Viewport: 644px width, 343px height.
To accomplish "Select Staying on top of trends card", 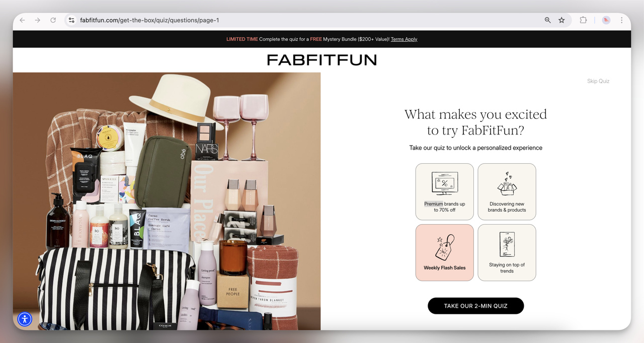I will 507,252.
